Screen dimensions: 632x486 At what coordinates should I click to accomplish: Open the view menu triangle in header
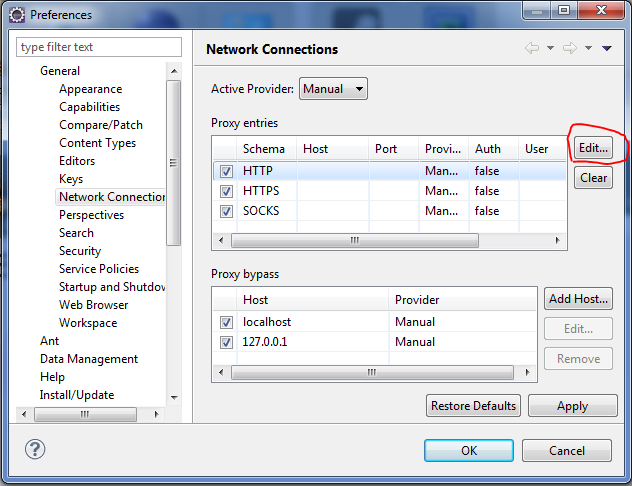607,49
